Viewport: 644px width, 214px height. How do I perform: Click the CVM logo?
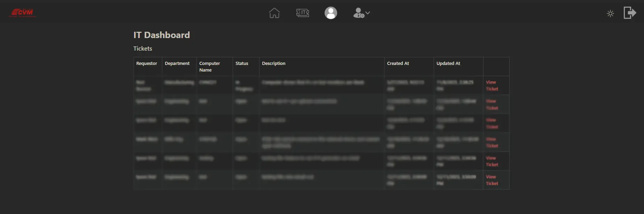(x=22, y=13)
